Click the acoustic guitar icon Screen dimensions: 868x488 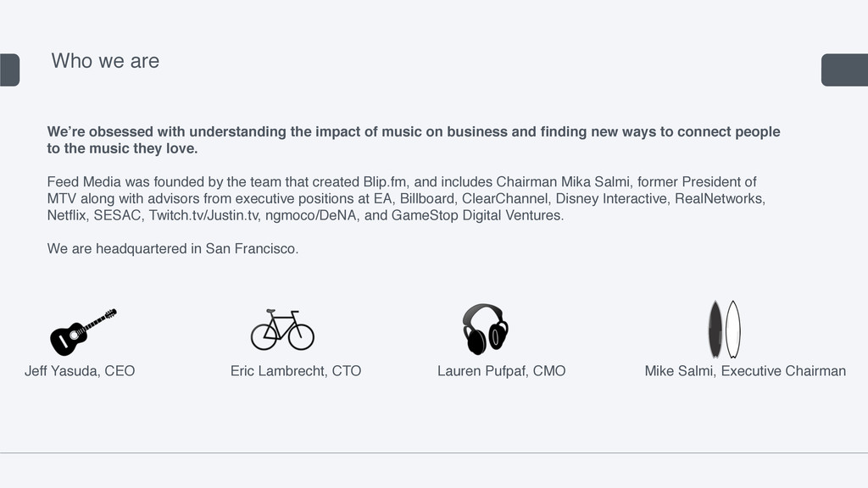click(x=84, y=332)
